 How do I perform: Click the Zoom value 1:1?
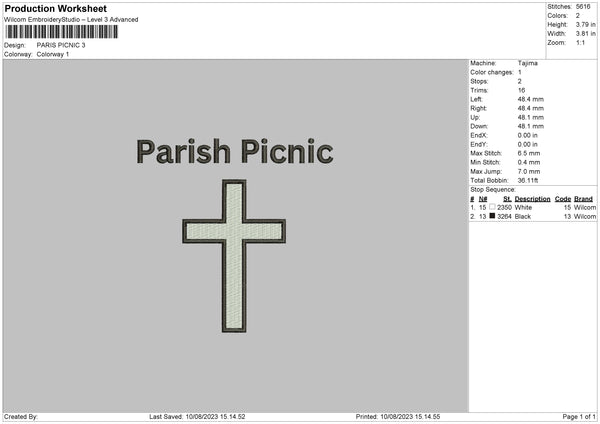(x=580, y=42)
